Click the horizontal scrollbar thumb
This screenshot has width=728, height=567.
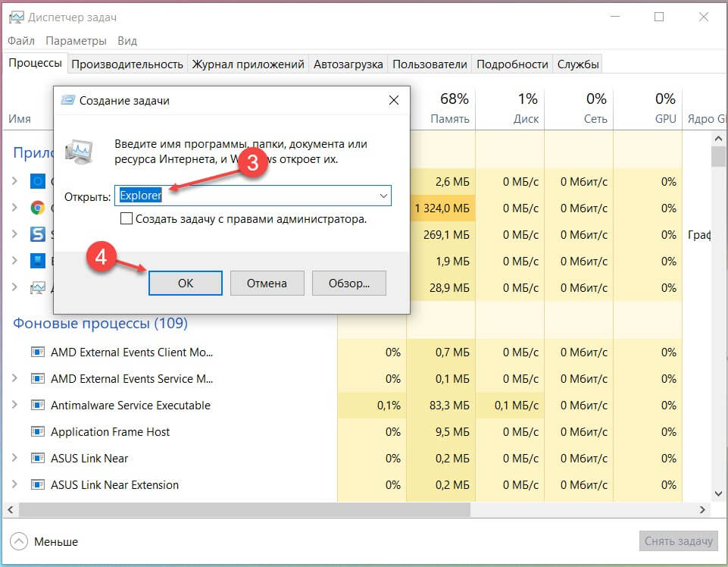tap(244, 509)
